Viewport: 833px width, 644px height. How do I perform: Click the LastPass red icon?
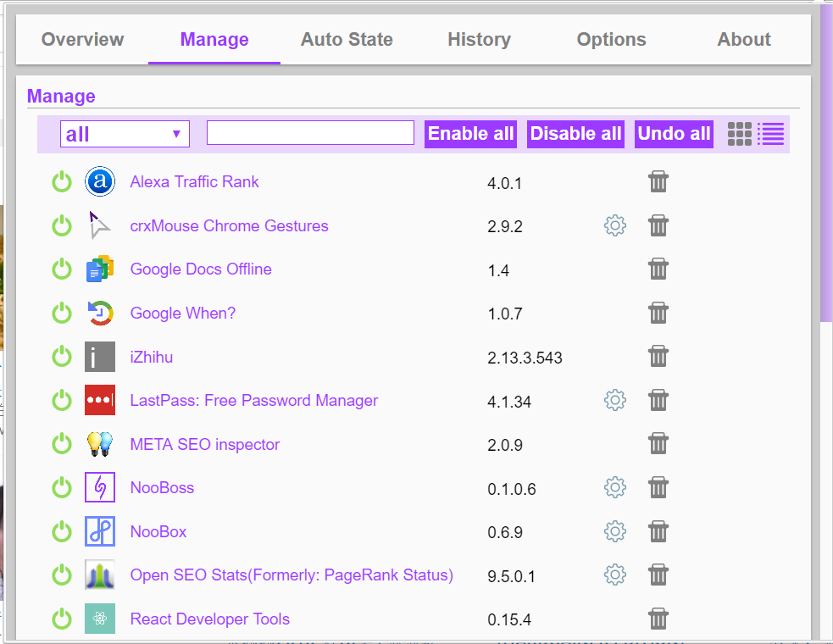click(100, 400)
